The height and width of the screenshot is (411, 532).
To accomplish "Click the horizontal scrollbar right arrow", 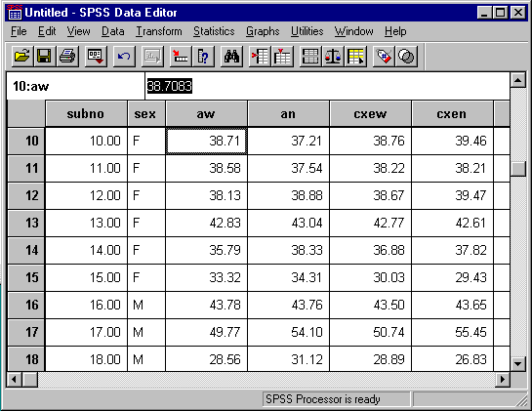I will tap(503, 379).
